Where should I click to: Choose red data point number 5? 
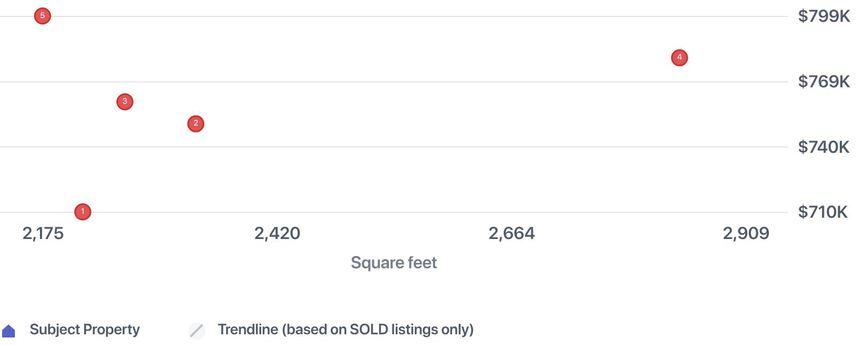(x=43, y=16)
